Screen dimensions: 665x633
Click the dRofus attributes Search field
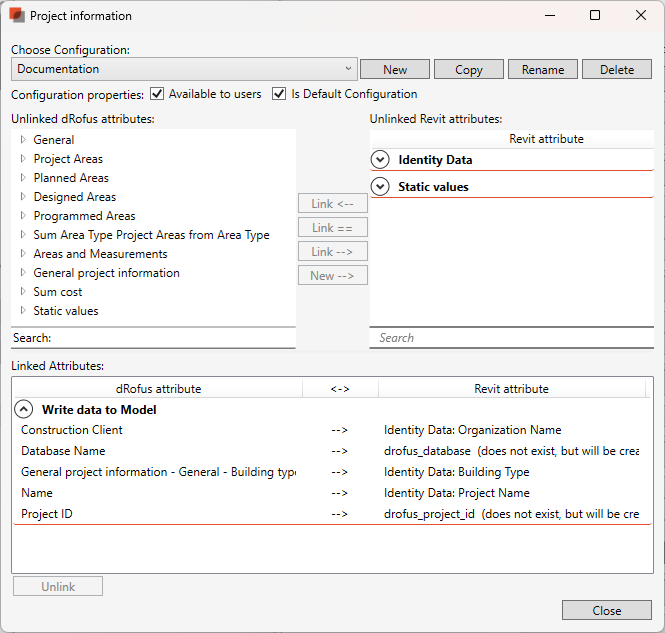170,338
